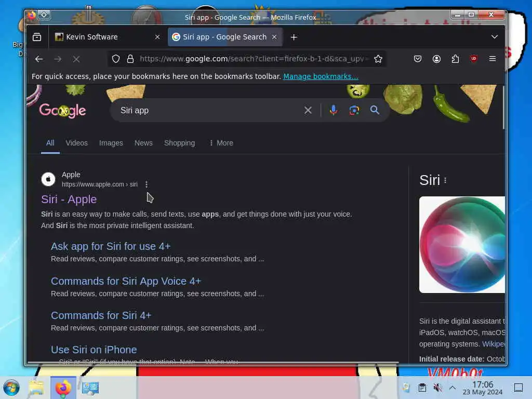Open the list all tabs dropdown arrow

pyautogui.click(x=495, y=37)
